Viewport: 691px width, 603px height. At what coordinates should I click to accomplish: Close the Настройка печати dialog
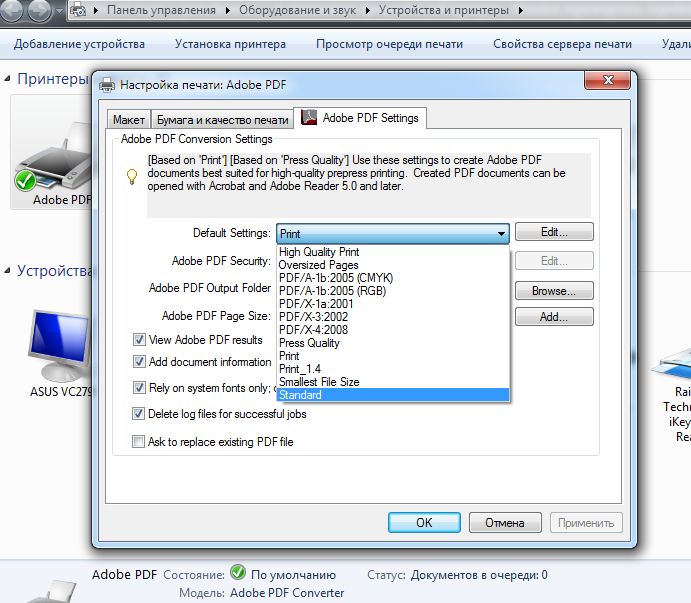pos(608,80)
